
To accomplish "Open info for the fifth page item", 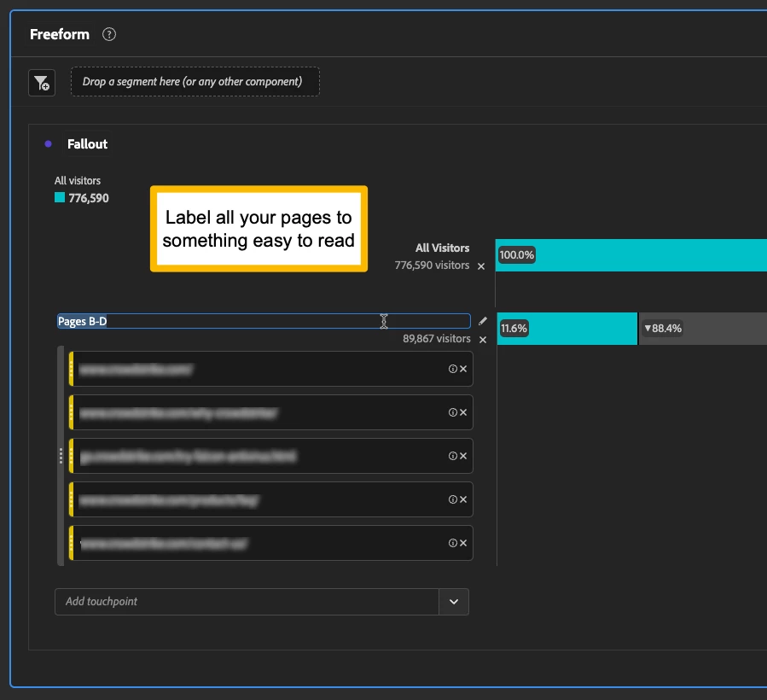I will pyautogui.click(x=453, y=543).
